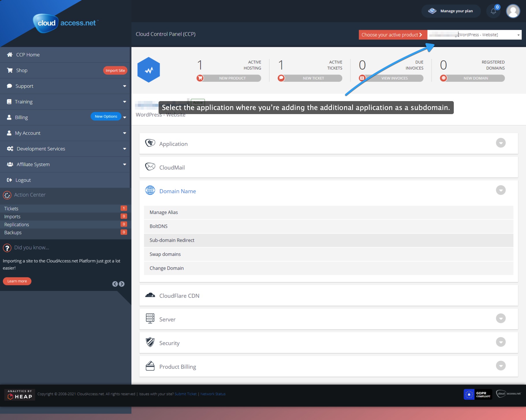Click the CloudFlare CDN section header
The image size is (526, 420).
pyautogui.click(x=328, y=296)
